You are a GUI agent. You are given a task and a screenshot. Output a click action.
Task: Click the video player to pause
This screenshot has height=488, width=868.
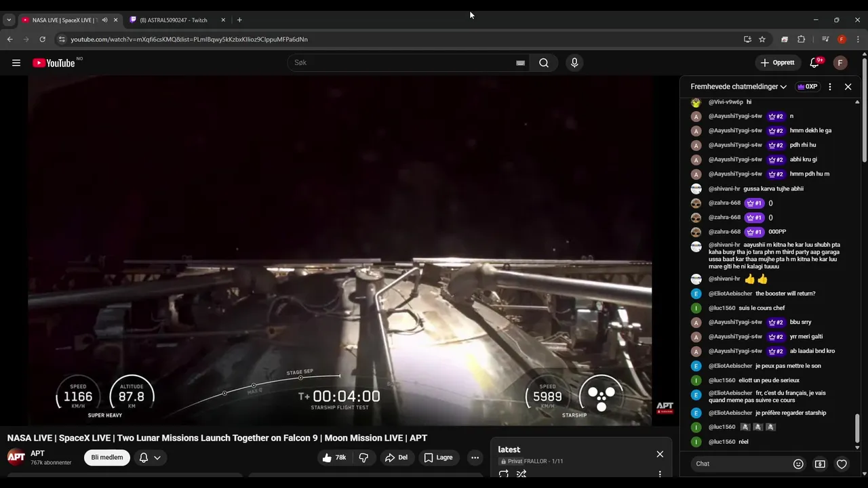pos(340,251)
